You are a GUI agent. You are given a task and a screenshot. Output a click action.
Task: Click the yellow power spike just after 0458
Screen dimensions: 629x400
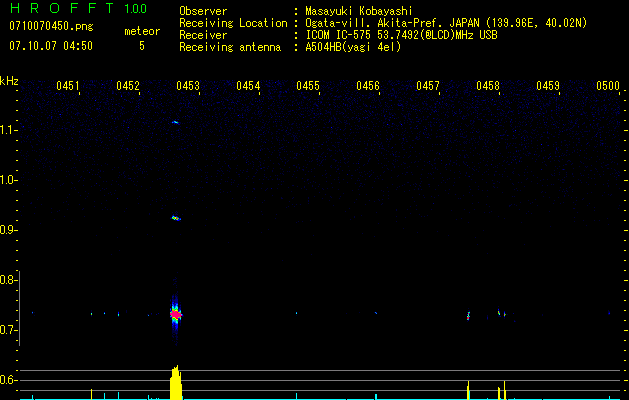tap(504, 390)
